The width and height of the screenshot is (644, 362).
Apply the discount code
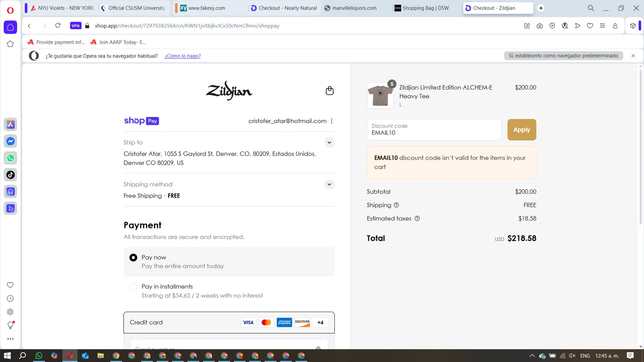coord(522,130)
